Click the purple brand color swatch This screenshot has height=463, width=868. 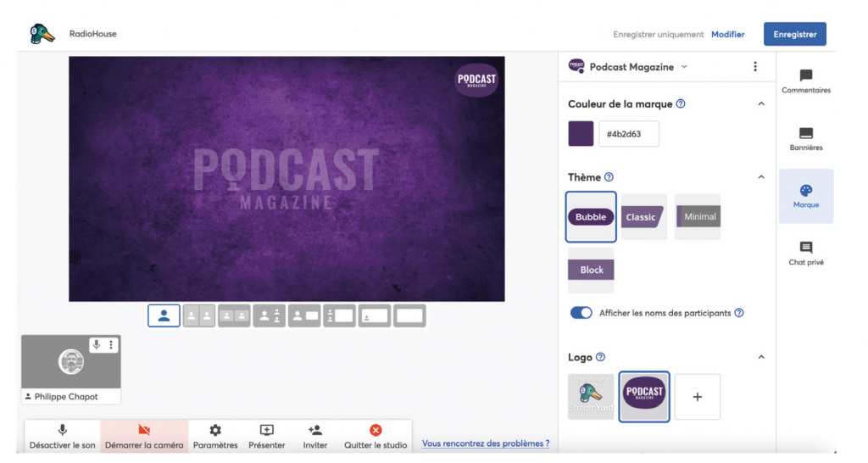tap(581, 133)
